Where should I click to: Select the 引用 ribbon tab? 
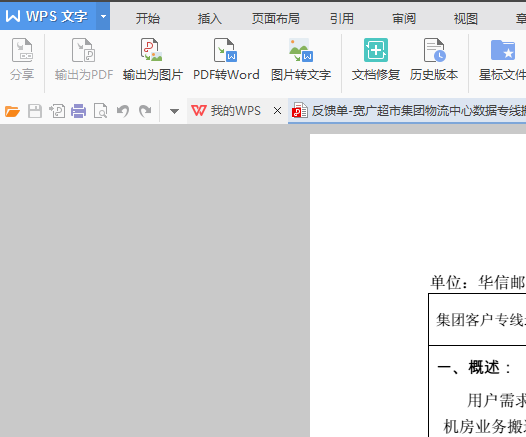pos(341,18)
